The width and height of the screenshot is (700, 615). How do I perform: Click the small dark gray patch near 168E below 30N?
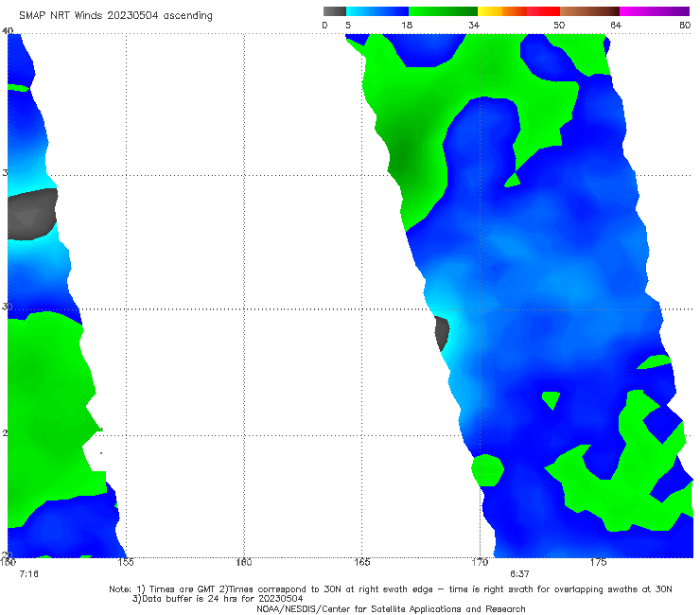442,333
